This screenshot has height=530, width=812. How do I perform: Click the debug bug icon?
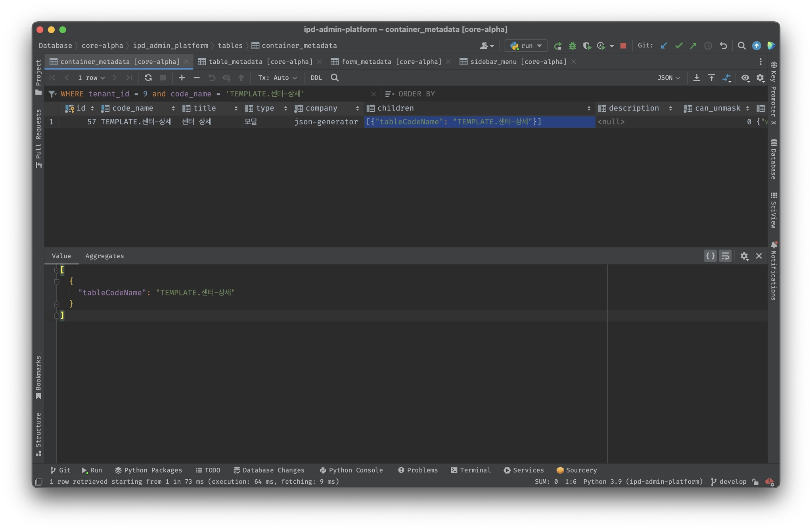tap(572, 46)
